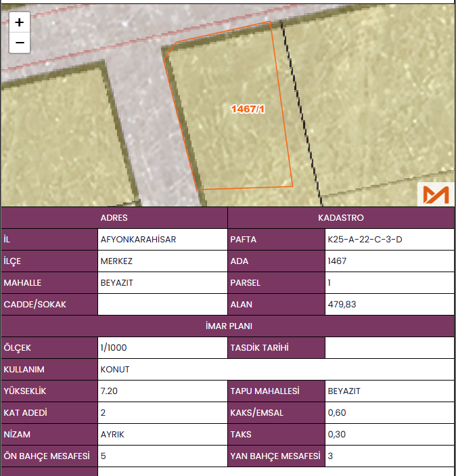Click the ÖN BAHÇE MESAFESİ label cell
The height and width of the screenshot is (476, 456).
[x=49, y=456]
